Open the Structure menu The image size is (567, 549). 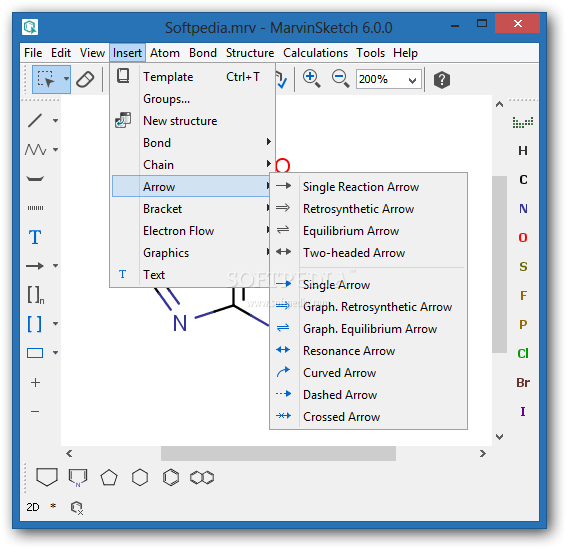(250, 53)
